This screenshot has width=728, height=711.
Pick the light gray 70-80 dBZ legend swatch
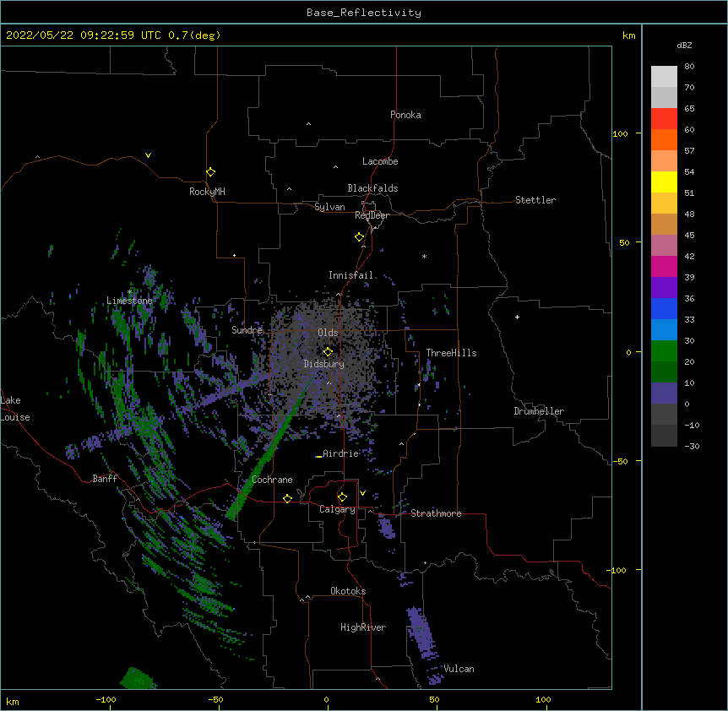664,77
